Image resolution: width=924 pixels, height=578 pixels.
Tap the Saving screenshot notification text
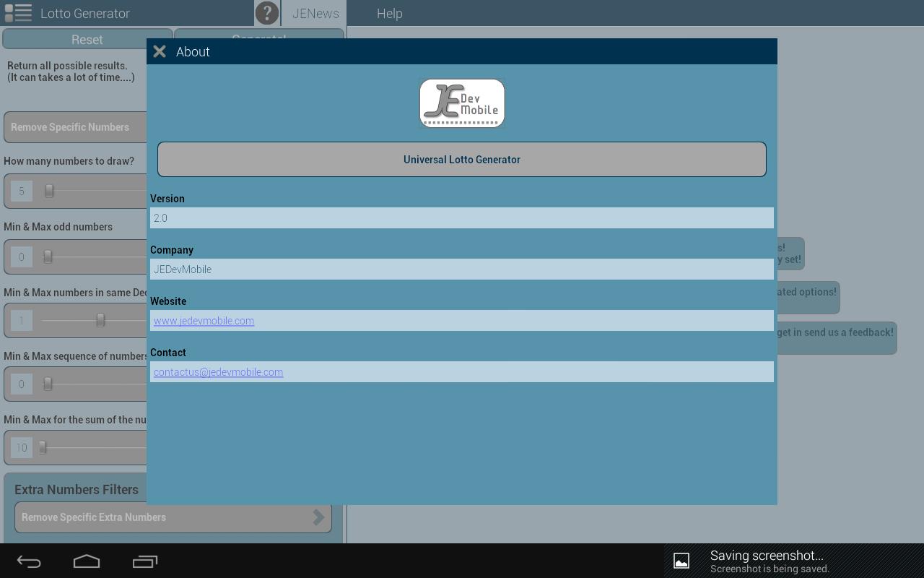point(767,556)
